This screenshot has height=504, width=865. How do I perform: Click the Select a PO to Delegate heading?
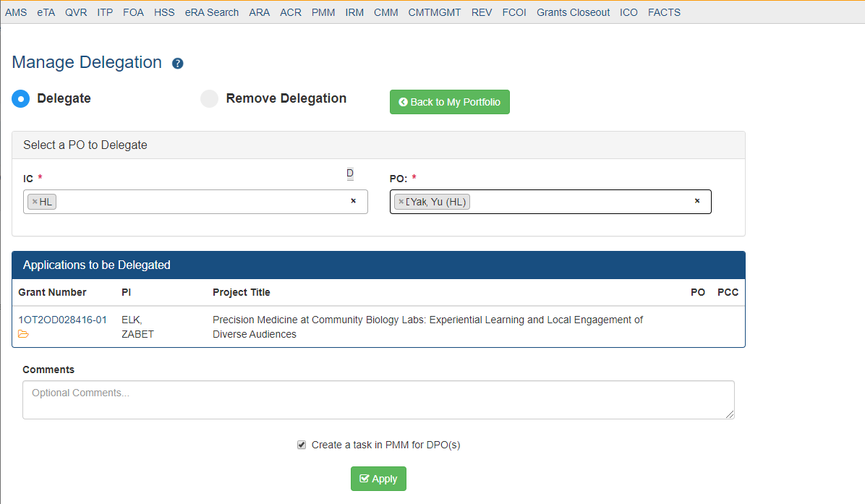pos(85,145)
